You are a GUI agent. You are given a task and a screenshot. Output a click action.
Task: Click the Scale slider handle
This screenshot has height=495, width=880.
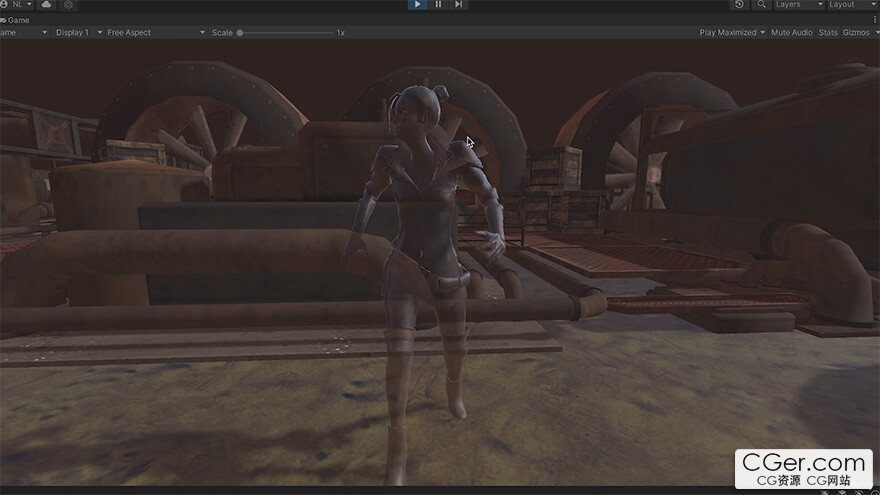click(240, 33)
